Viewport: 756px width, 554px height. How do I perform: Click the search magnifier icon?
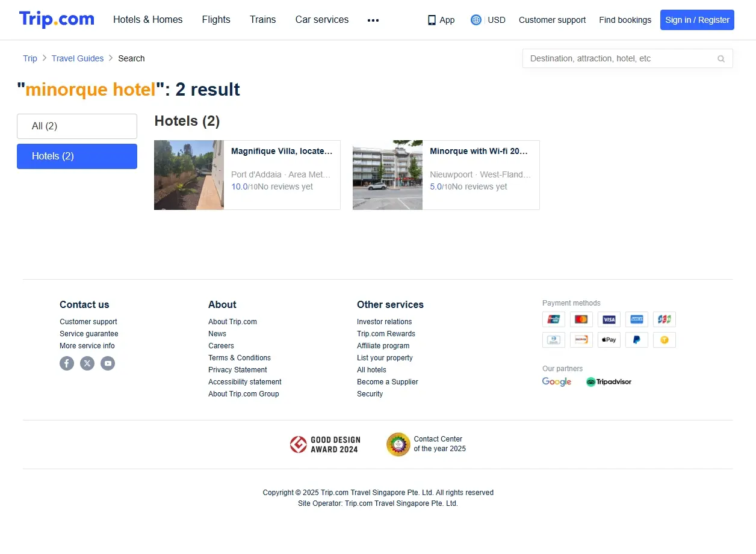[721, 59]
